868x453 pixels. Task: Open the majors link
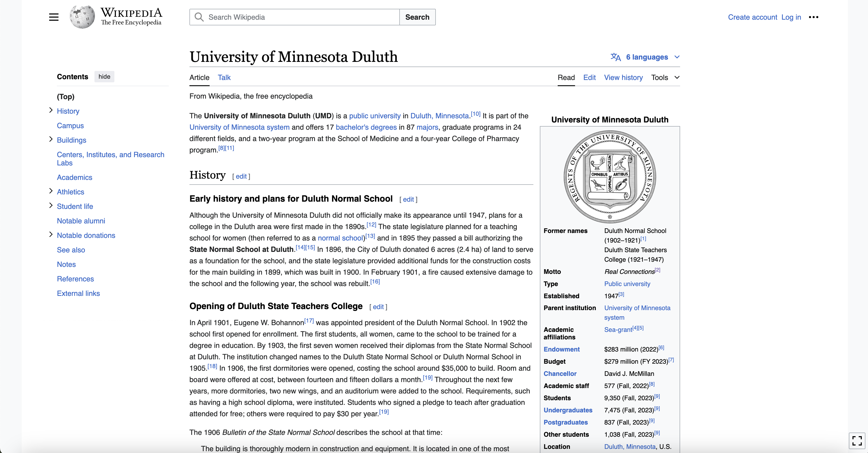427,127
